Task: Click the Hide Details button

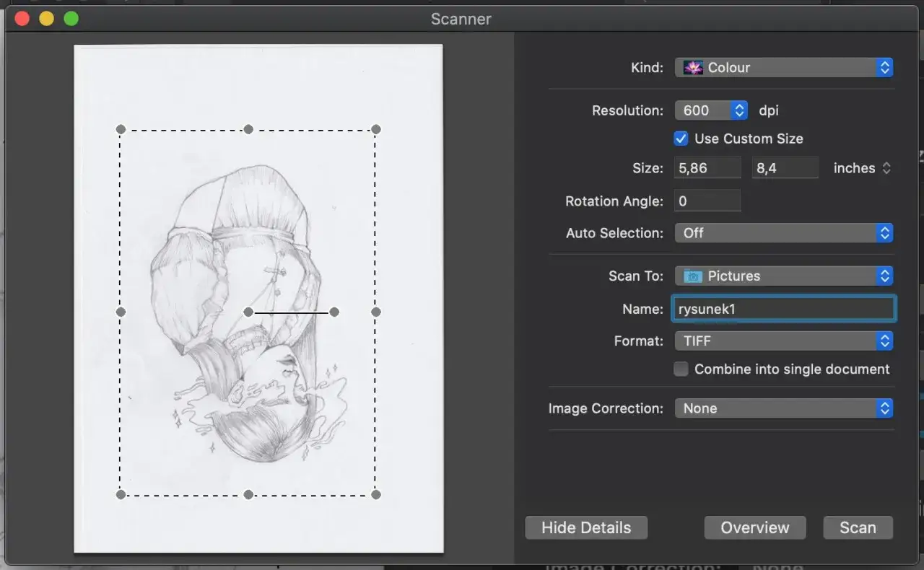Action: (586, 527)
